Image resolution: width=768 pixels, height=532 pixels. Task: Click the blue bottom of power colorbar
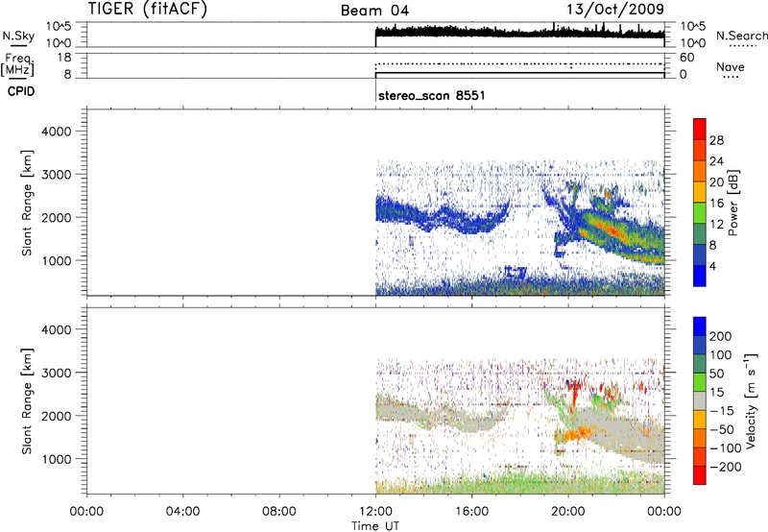pos(700,276)
